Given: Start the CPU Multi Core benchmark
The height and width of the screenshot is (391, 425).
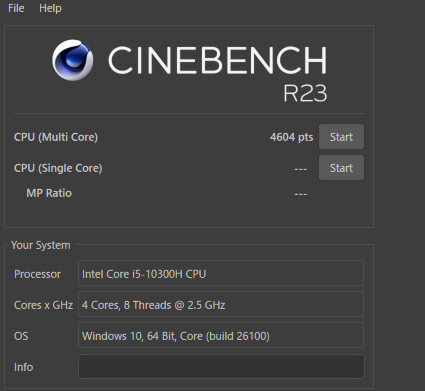Looking at the screenshot, I should [x=341, y=137].
